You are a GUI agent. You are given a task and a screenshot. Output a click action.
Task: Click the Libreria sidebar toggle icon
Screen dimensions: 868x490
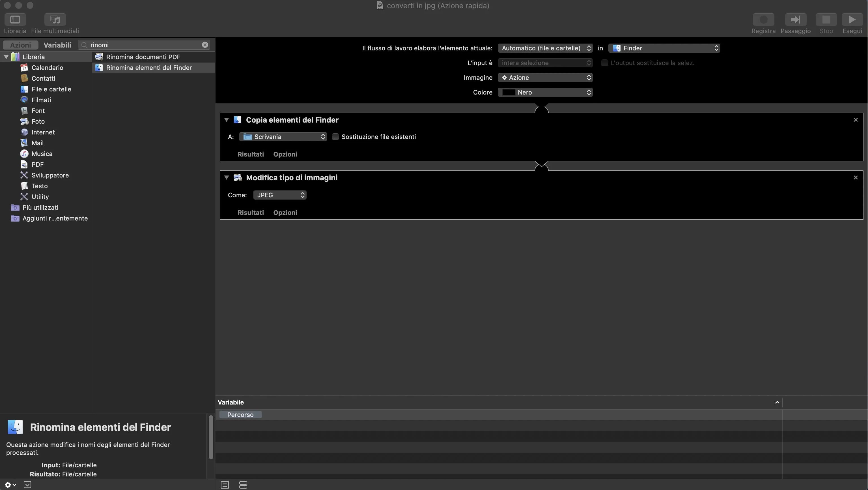click(x=15, y=20)
